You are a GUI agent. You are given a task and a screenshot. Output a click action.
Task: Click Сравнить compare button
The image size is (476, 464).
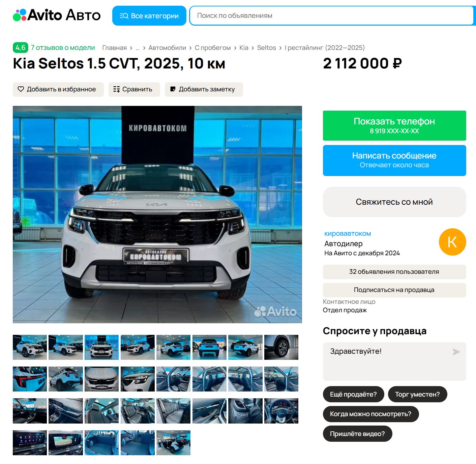(x=134, y=89)
